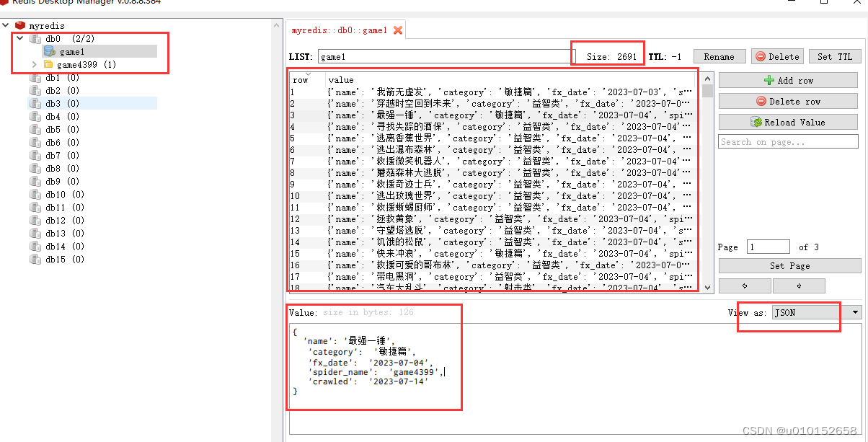Click the Search on page field
Image resolution: width=868 pixels, height=442 pixels.
(788, 141)
